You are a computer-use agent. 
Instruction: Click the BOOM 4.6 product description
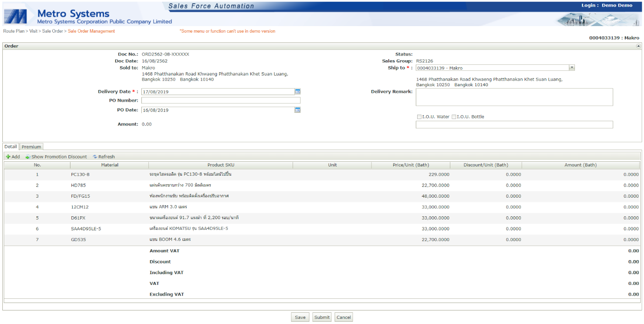point(170,240)
